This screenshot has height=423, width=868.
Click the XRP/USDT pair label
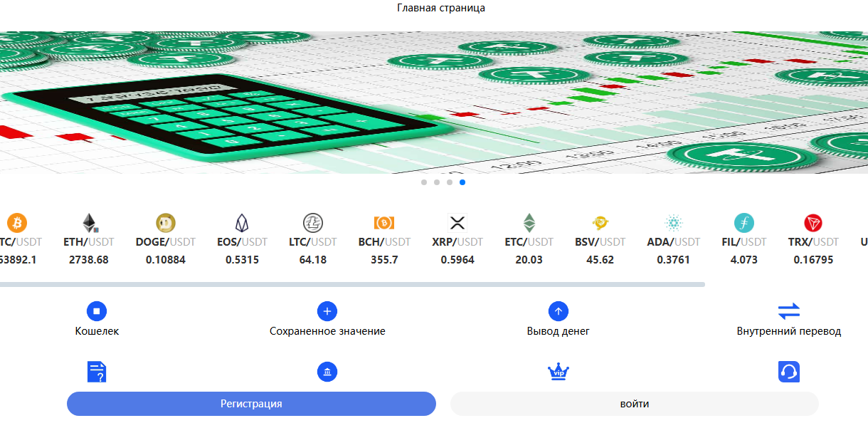click(x=457, y=242)
